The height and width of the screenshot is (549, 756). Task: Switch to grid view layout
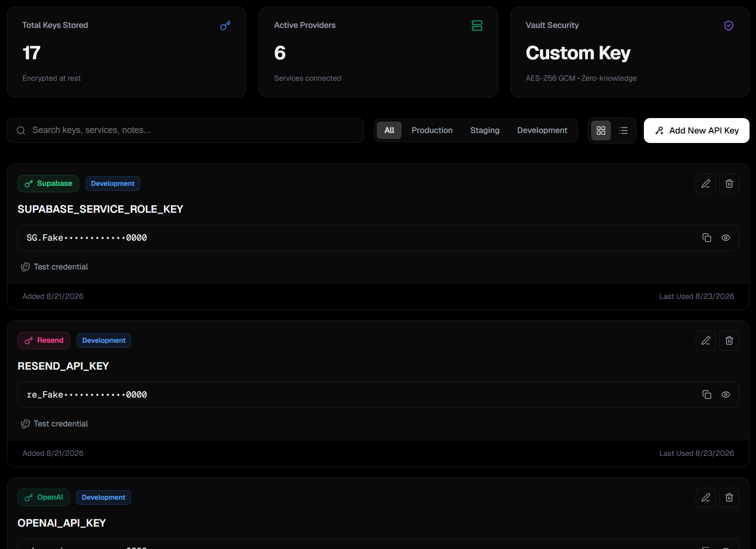pyautogui.click(x=601, y=131)
